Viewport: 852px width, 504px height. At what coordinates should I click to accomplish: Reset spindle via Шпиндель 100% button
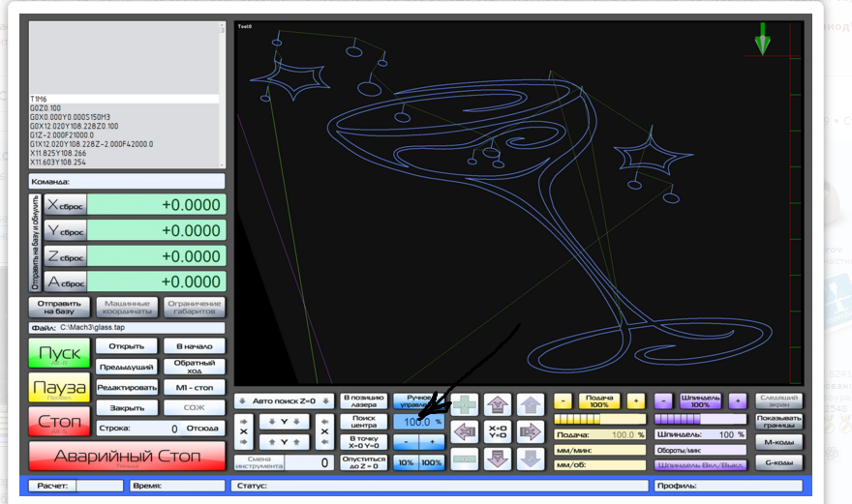(x=700, y=401)
